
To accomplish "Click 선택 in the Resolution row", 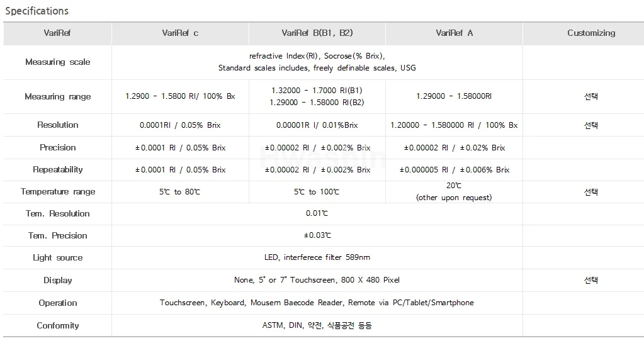I will [x=591, y=125].
